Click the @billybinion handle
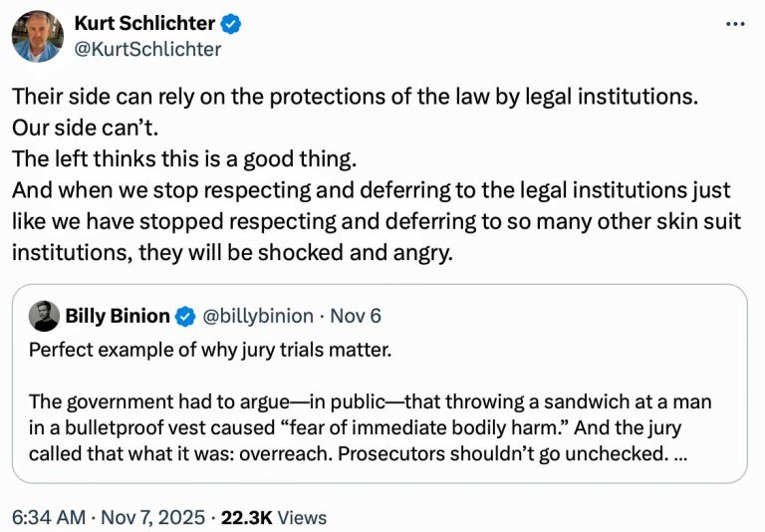765x532 pixels. 259,317
